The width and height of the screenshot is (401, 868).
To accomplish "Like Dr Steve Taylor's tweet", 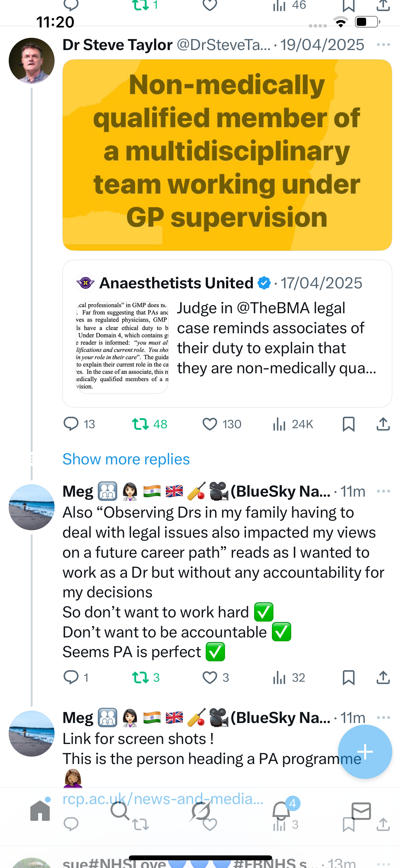I will (210, 424).
